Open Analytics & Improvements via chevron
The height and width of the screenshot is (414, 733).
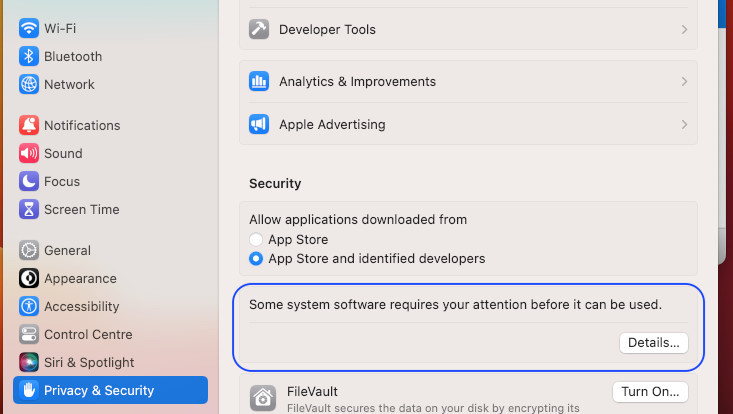click(x=684, y=81)
